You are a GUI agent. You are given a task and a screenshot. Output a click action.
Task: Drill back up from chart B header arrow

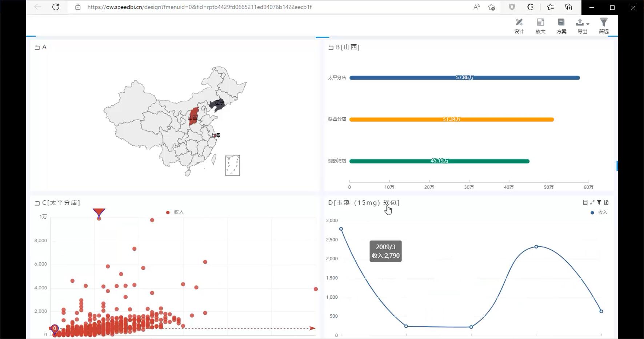(x=331, y=48)
